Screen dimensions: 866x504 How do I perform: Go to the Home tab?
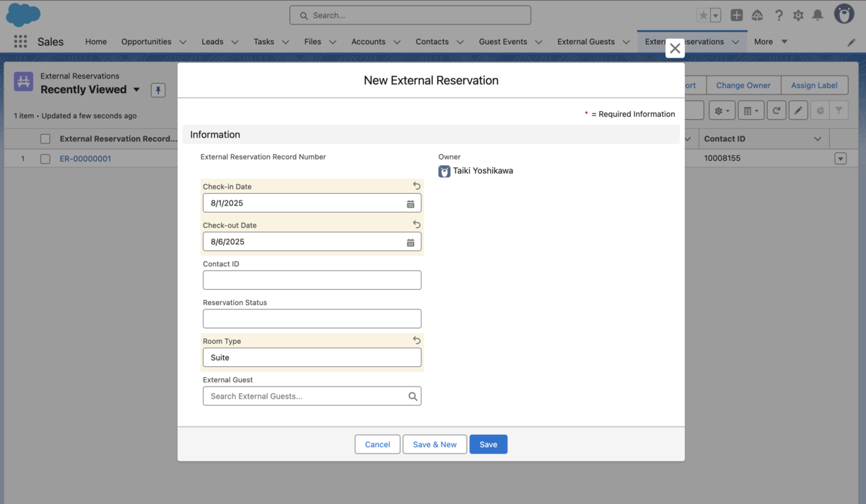(x=96, y=42)
